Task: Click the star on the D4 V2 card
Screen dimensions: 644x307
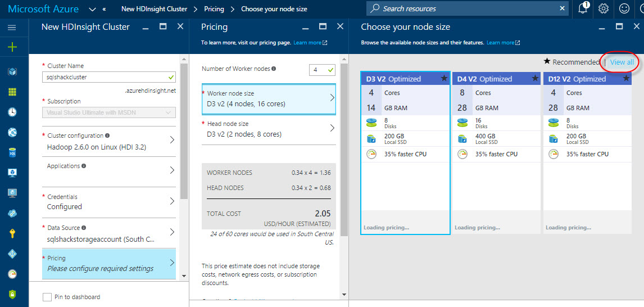Action: point(535,79)
